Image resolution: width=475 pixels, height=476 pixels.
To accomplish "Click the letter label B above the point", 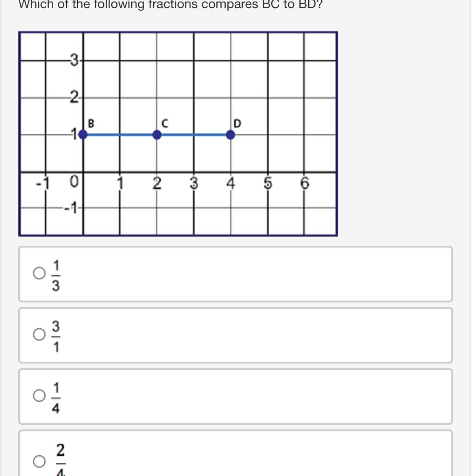I will (x=91, y=124).
